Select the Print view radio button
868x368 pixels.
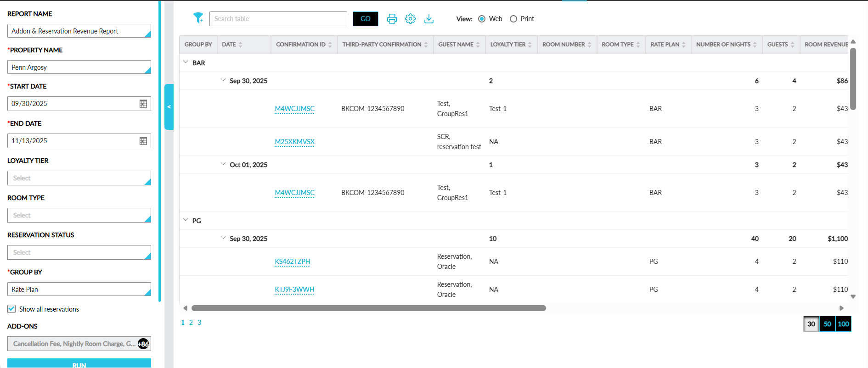(513, 19)
